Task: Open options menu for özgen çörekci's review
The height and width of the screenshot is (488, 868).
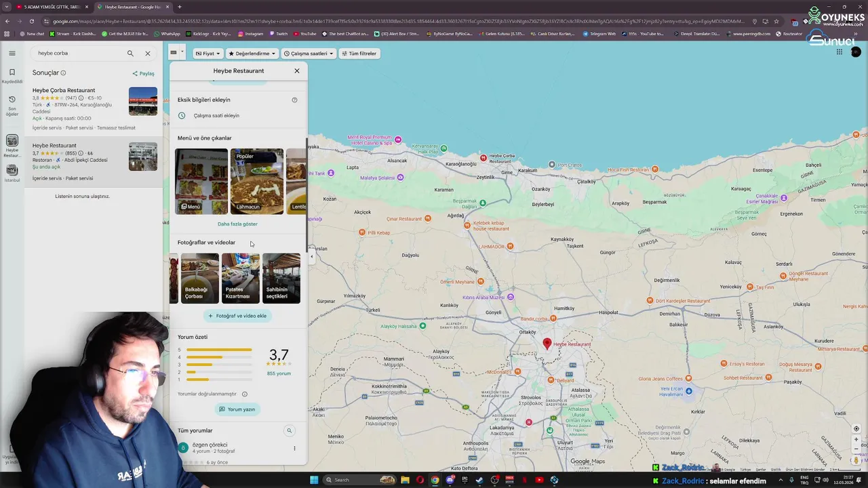Action: coord(294,448)
